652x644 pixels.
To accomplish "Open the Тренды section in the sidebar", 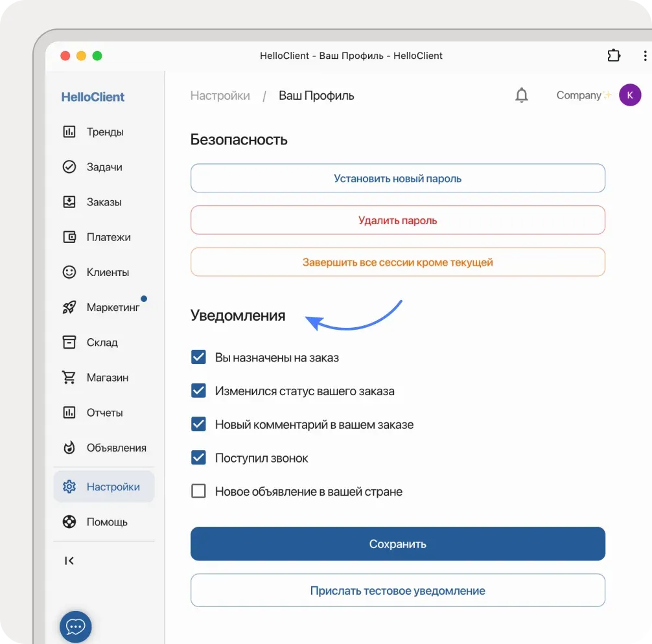I will tap(70, 132).
